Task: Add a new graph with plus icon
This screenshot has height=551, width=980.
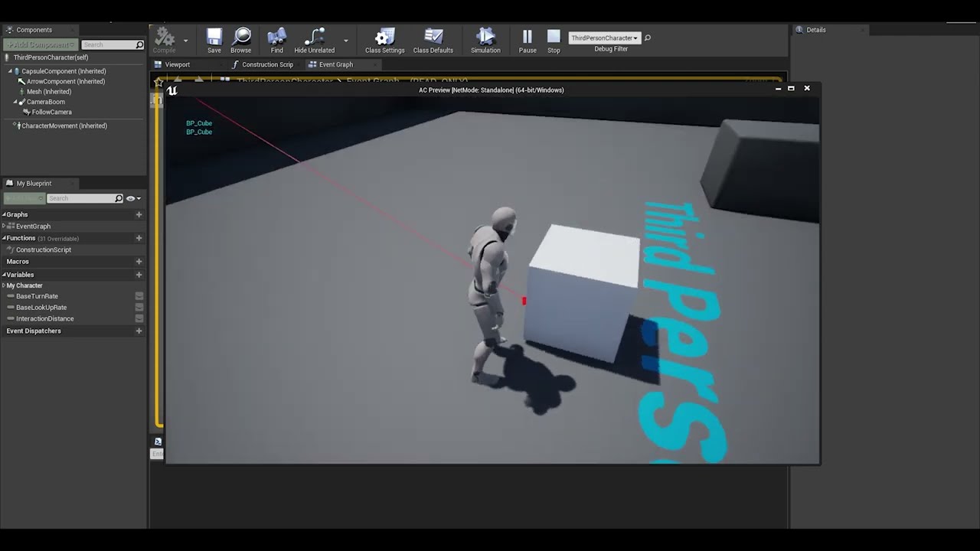Action: tap(139, 215)
